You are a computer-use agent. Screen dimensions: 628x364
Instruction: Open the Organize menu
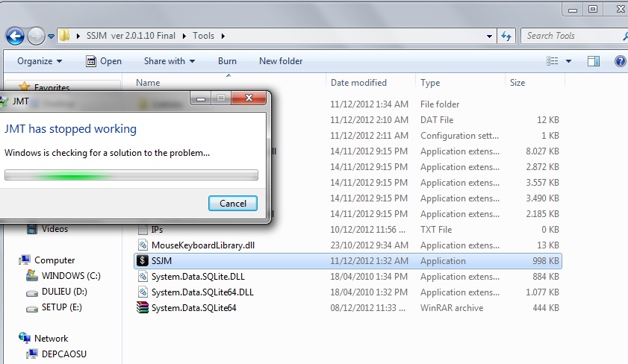pyautogui.click(x=40, y=61)
